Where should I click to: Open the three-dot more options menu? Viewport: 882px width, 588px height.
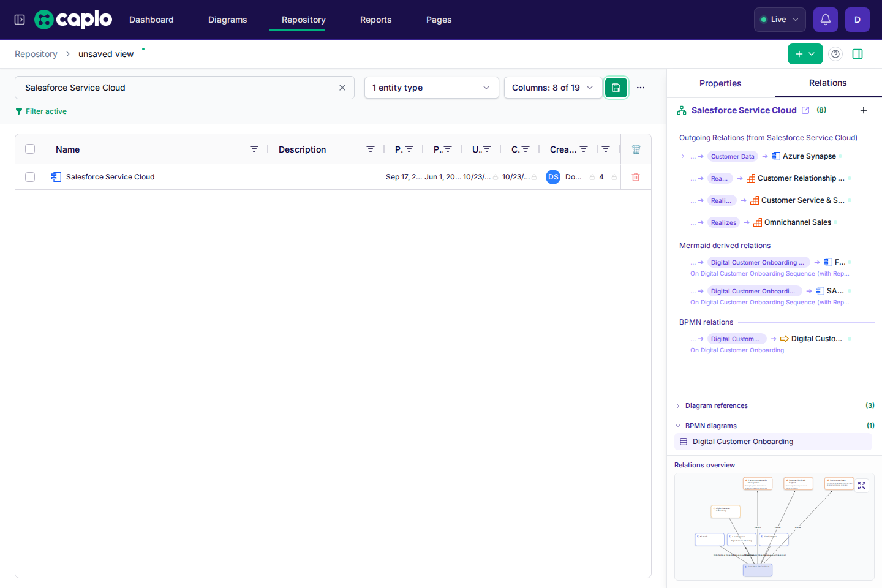(641, 88)
